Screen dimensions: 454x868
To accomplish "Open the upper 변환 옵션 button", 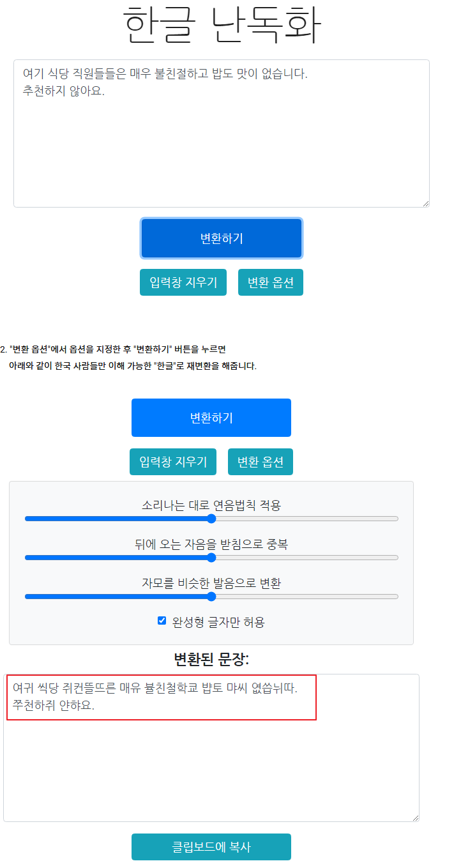I will [270, 282].
